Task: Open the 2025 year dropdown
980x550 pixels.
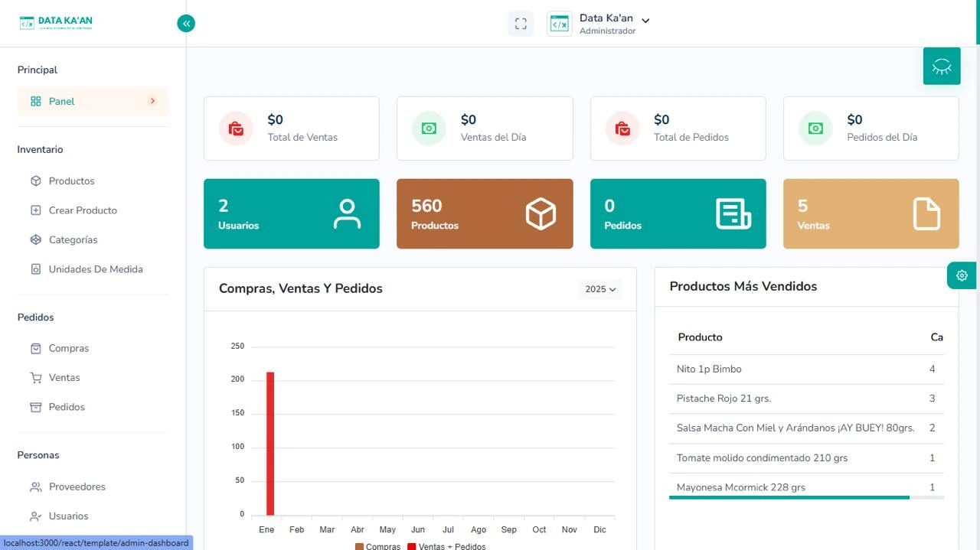Action: (600, 289)
